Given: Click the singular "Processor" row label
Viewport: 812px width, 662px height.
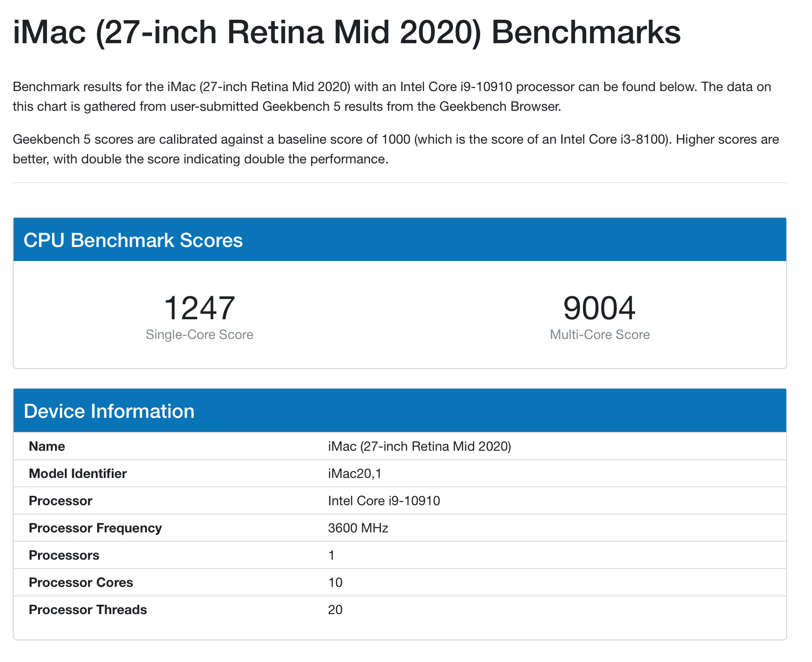Looking at the screenshot, I should (x=61, y=500).
